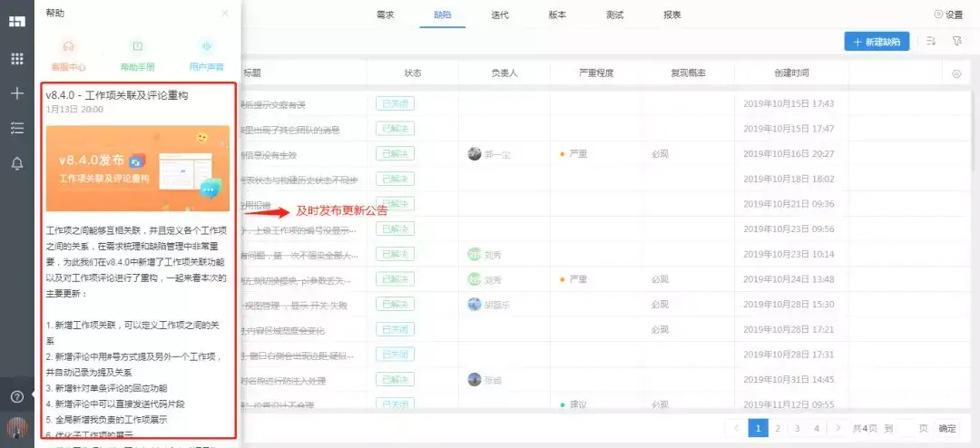Select page 1 in pagination
The image size is (980, 448).
tap(758, 428)
